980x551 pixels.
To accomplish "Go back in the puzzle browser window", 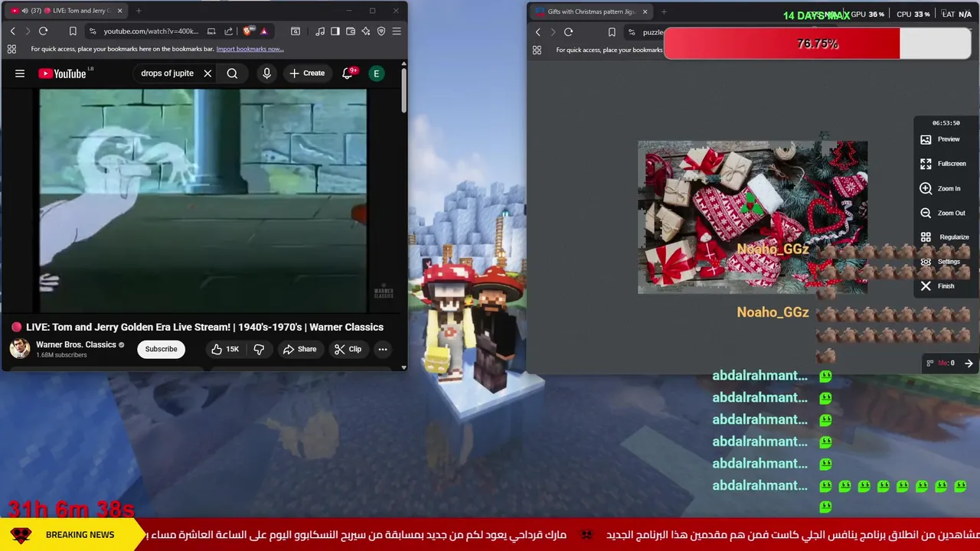I will [537, 32].
